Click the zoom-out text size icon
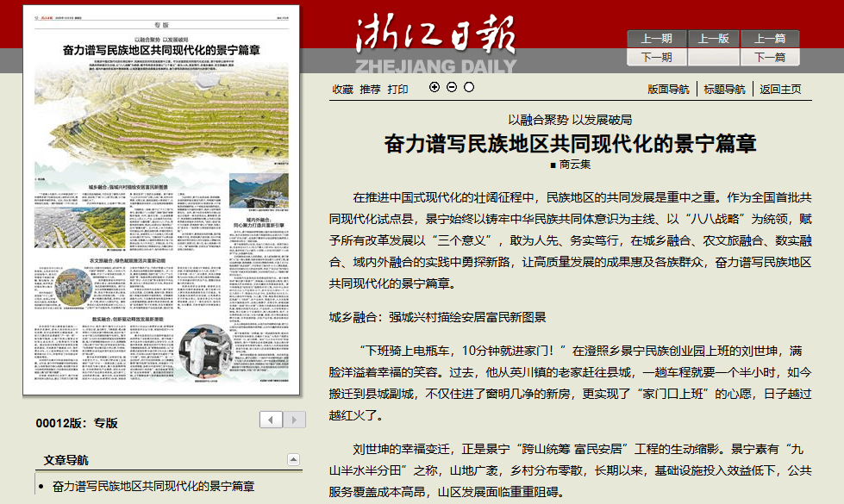The image size is (844, 504). (452, 87)
